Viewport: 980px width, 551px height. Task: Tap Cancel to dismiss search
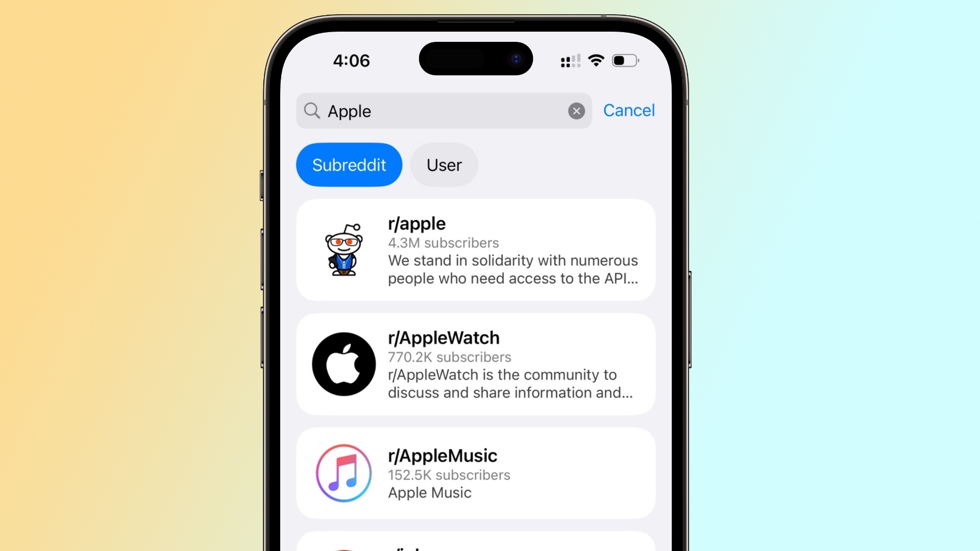(x=628, y=110)
